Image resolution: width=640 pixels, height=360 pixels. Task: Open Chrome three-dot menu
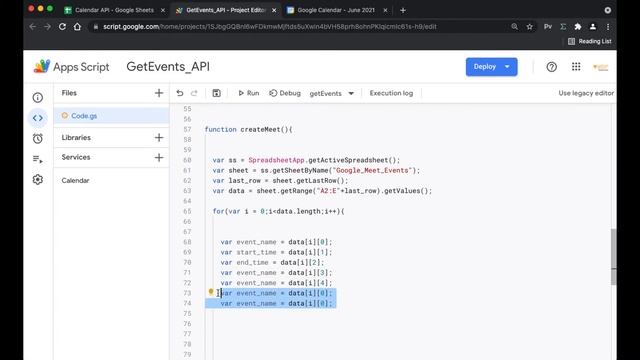point(608,27)
